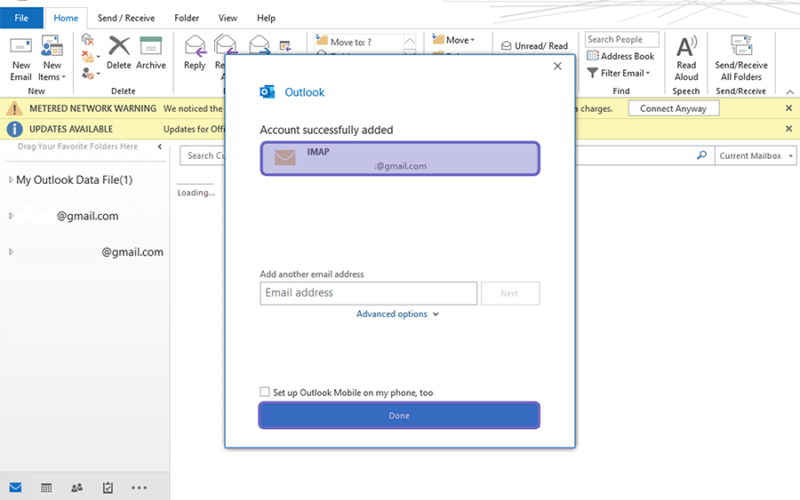The image size is (800, 500).
Task: Click the IMAP account envelope icon
Action: pos(285,157)
